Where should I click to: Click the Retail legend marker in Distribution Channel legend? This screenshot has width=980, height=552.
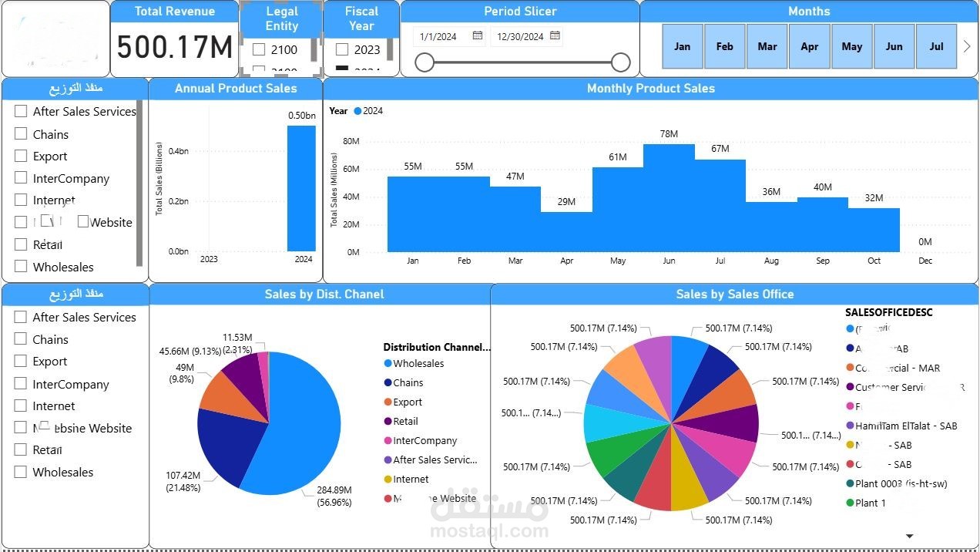(389, 421)
